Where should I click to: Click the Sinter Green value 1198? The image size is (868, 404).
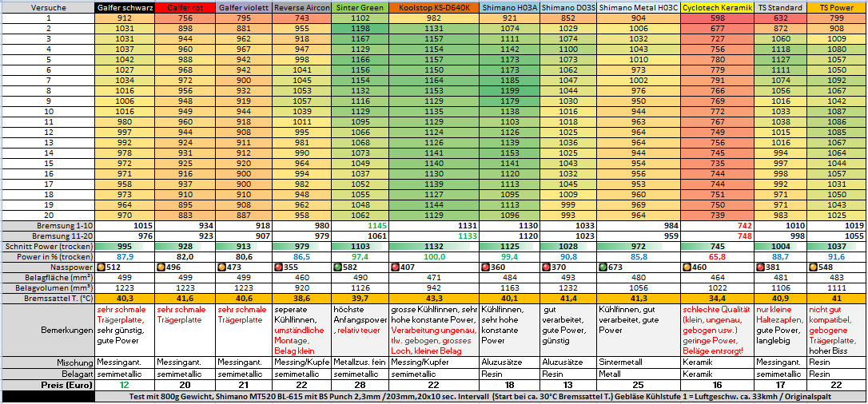click(359, 28)
